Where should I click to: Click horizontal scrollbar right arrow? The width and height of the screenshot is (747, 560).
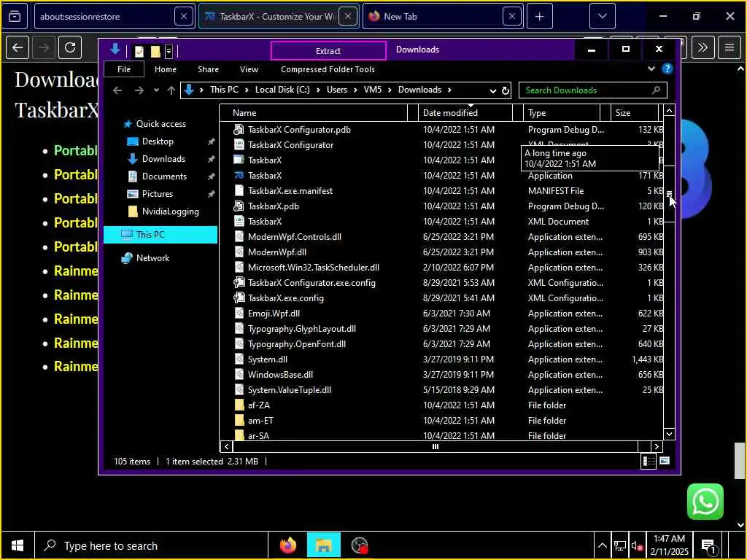tap(657, 447)
